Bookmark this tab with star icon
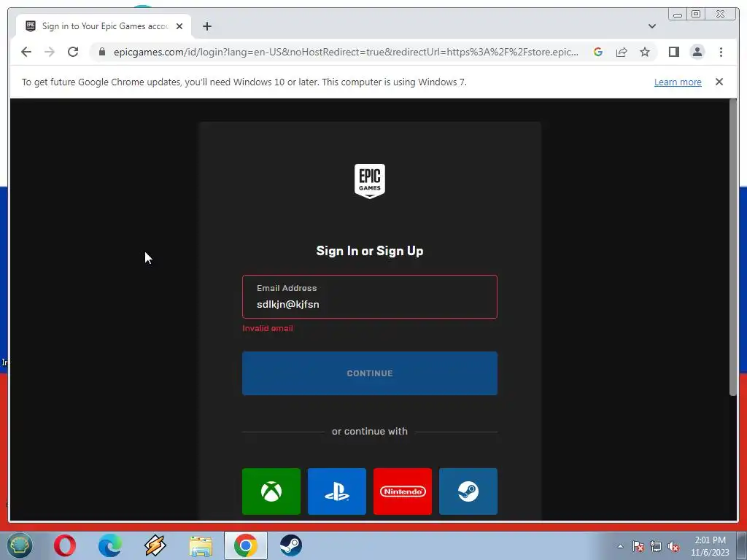Image resolution: width=747 pixels, height=560 pixels. (645, 52)
